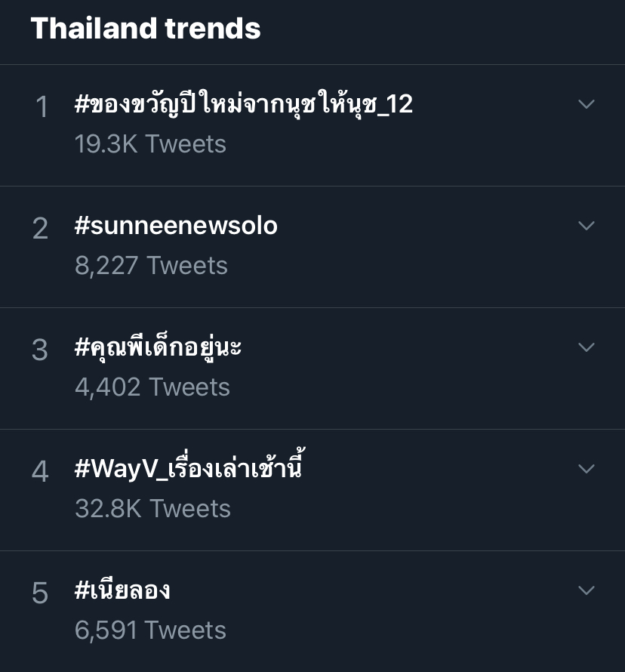The image size is (625, 672).
Task: Open chevron menu for #เนียลอง trend
Action: click(587, 590)
